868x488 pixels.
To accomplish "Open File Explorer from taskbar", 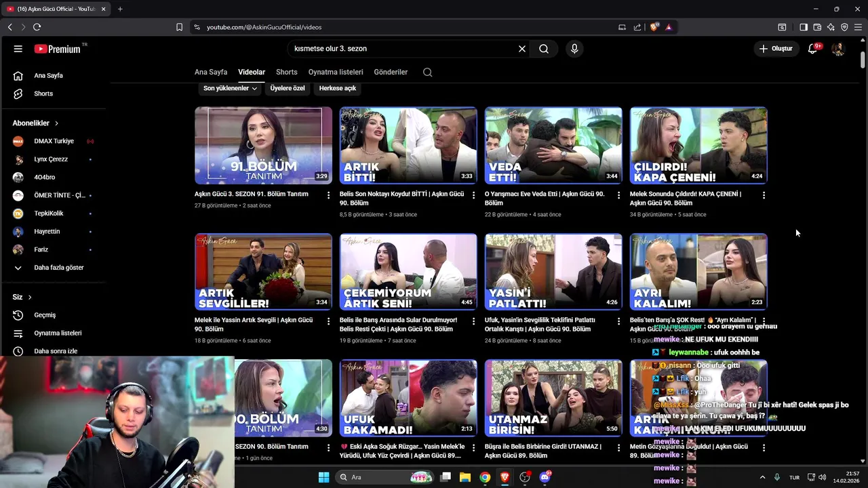I will (x=465, y=477).
